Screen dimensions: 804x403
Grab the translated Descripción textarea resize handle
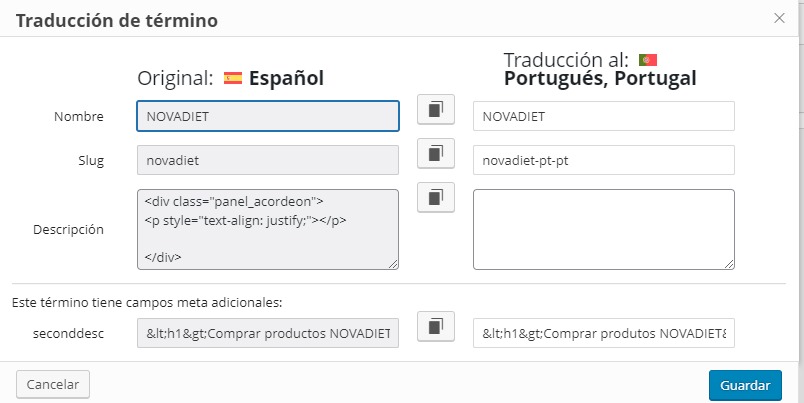729,263
